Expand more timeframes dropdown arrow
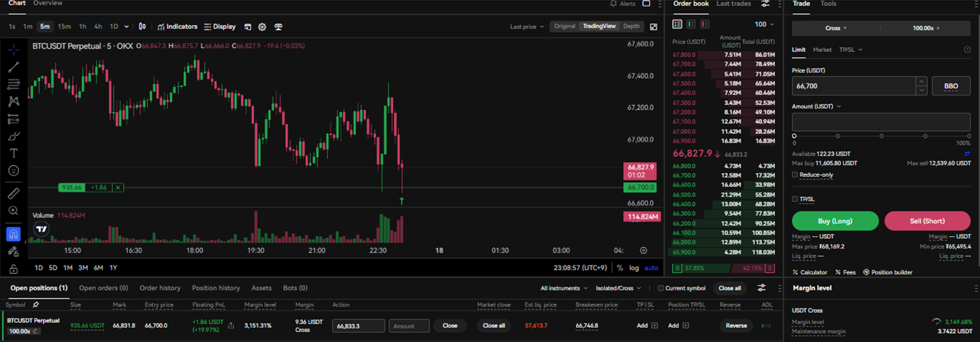Viewport: 980px width, 342px height. pos(126,27)
